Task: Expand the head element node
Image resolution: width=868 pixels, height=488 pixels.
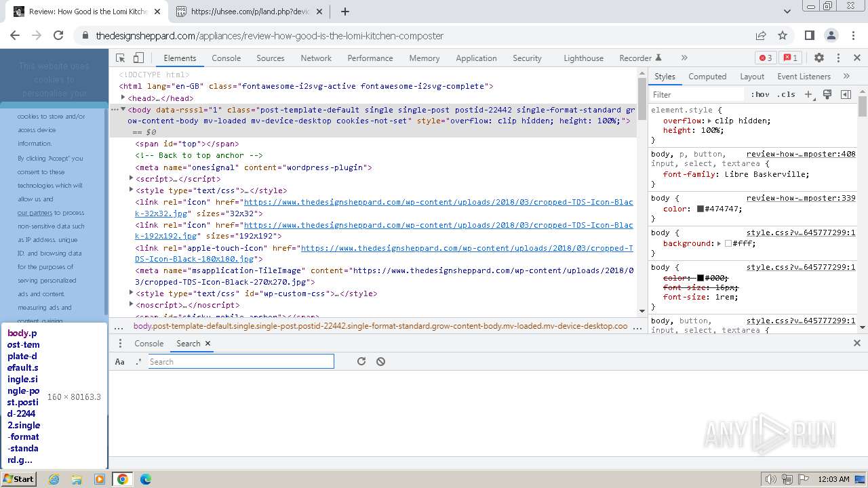Action: (123, 98)
